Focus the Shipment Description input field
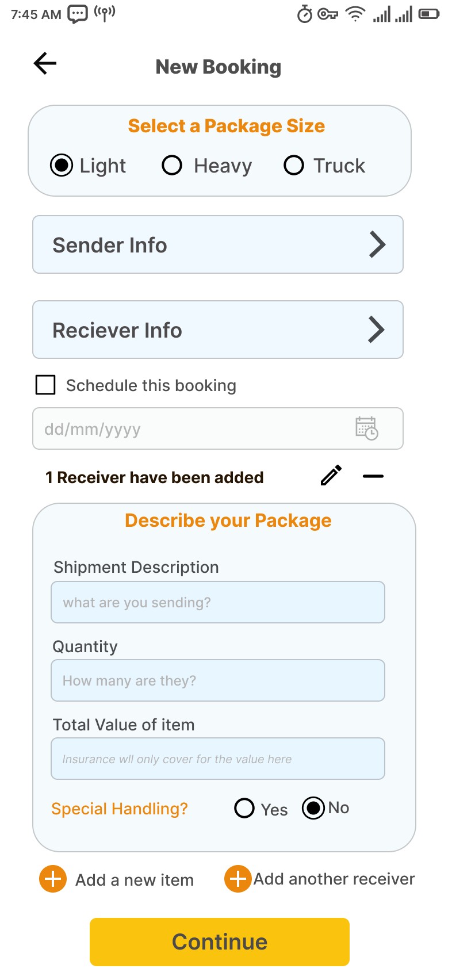Image resolution: width=452 pixels, height=980 pixels. click(218, 602)
